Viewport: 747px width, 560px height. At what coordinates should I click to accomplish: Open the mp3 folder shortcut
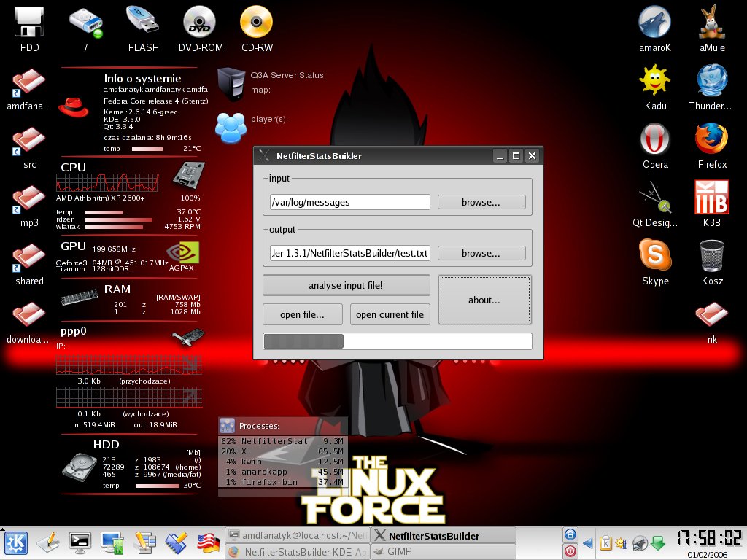29,198
